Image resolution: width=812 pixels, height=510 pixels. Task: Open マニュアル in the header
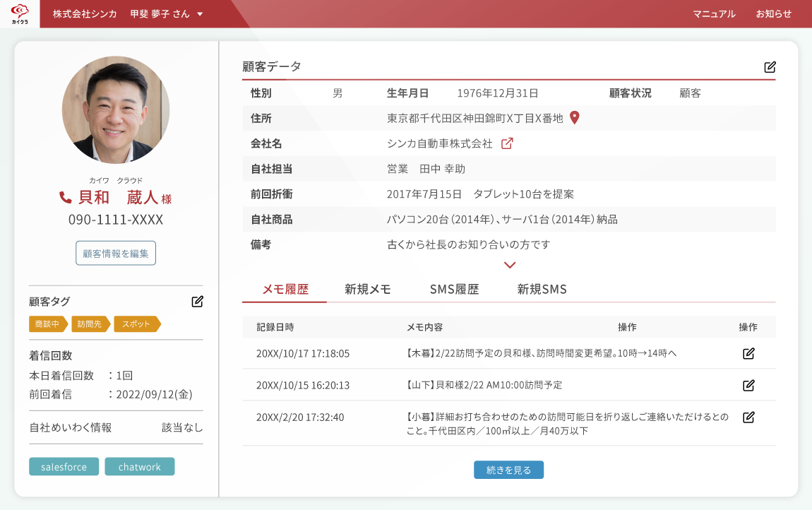point(714,14)
